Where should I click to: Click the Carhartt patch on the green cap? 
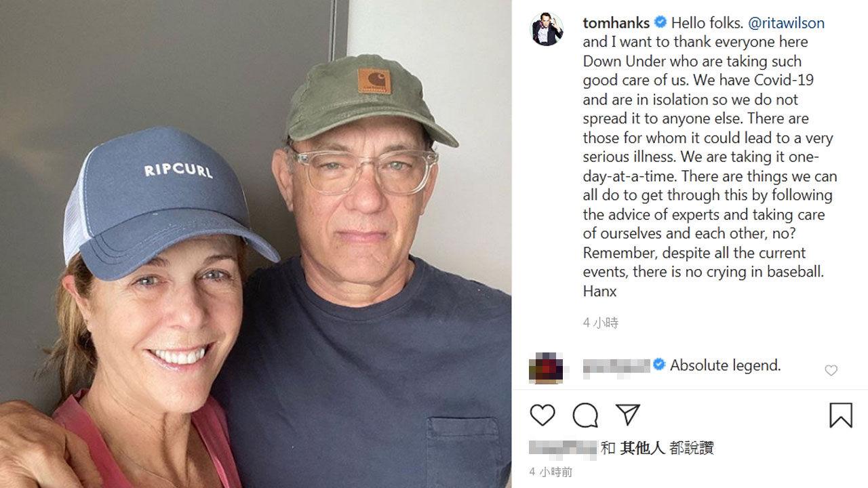(374, 81)
